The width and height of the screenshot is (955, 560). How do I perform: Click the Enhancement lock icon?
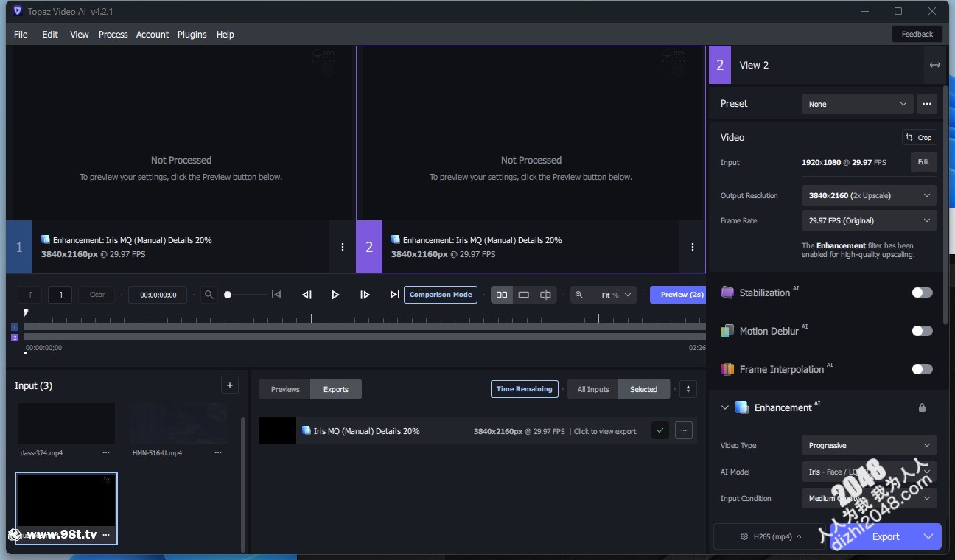922,407
